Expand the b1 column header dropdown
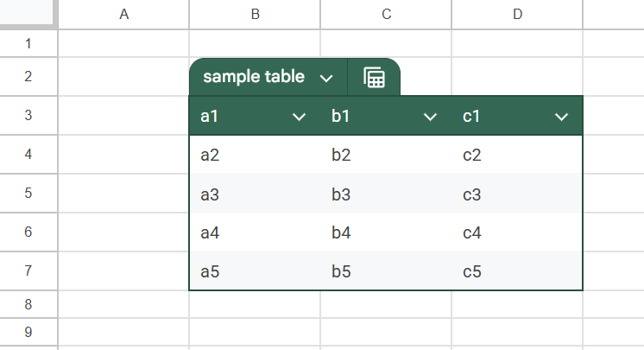 (431, 117)
